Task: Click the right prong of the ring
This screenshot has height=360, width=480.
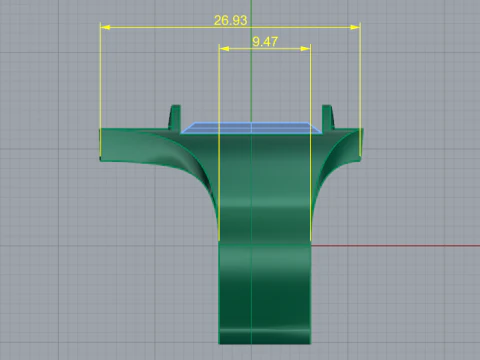Action: 327,117
